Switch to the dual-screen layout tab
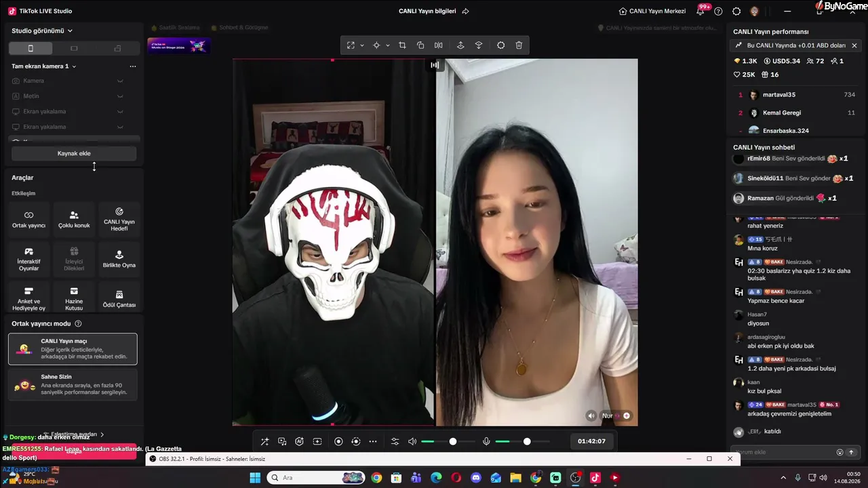This screenshot has height=488, width=868. point(117,48)
